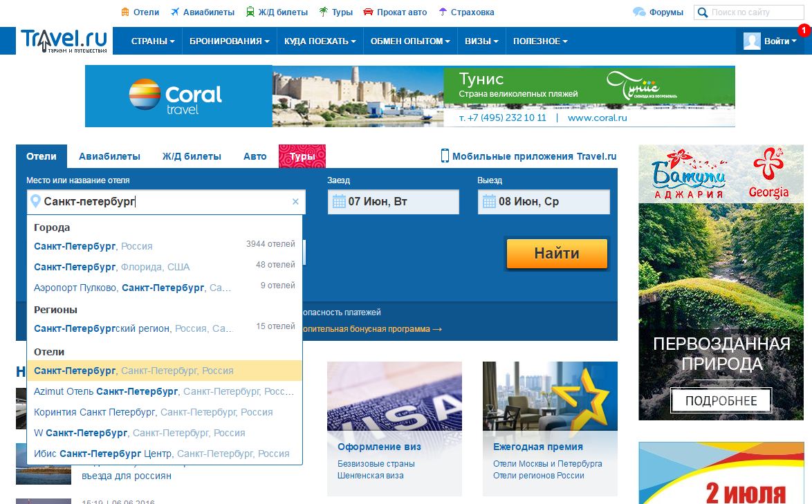This screenshot has width=812, height=504.
Task: Select the Отели search tab
Action: 41,156
